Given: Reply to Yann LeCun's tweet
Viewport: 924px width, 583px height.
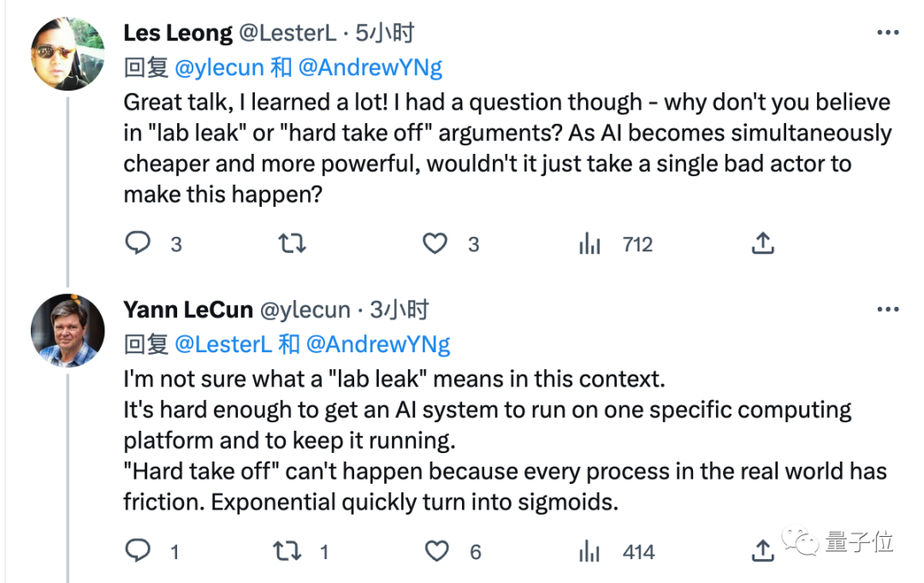Looking at the screenshot, I should pos(139,551).
